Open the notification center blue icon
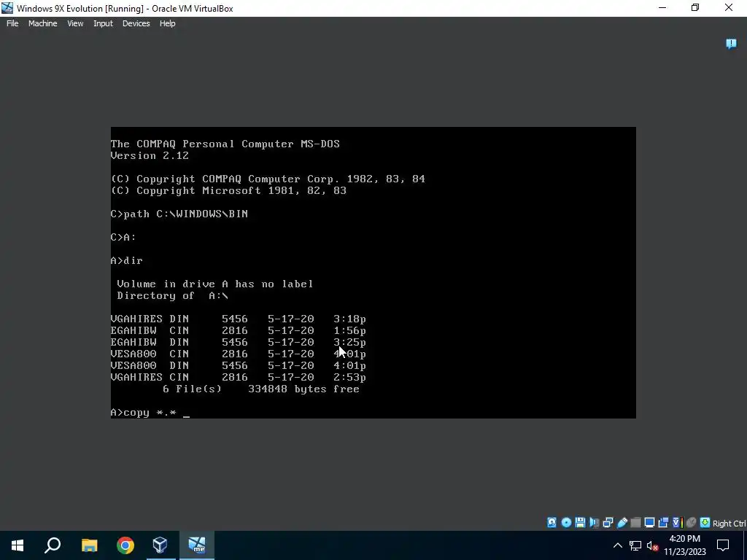The height and width of the screenshot is (560, 747). (731, 44)
